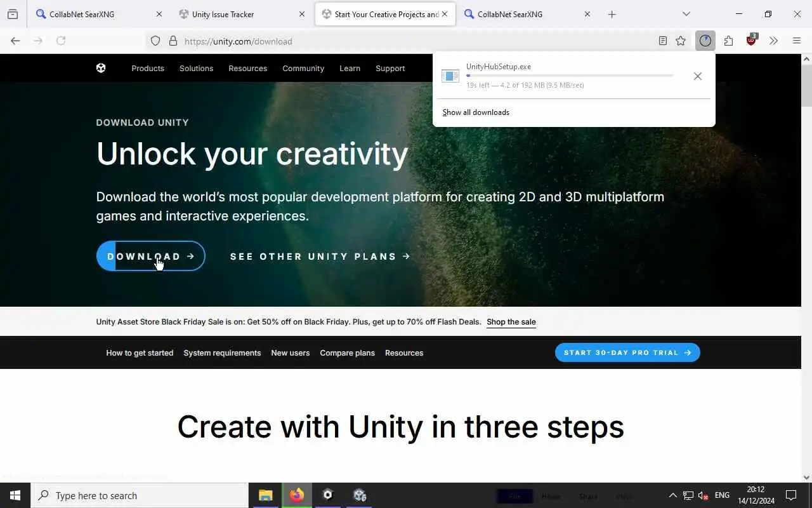Click scrollbar down arrow
Viewport: 812px width, 508px height.
coord(806,478)
